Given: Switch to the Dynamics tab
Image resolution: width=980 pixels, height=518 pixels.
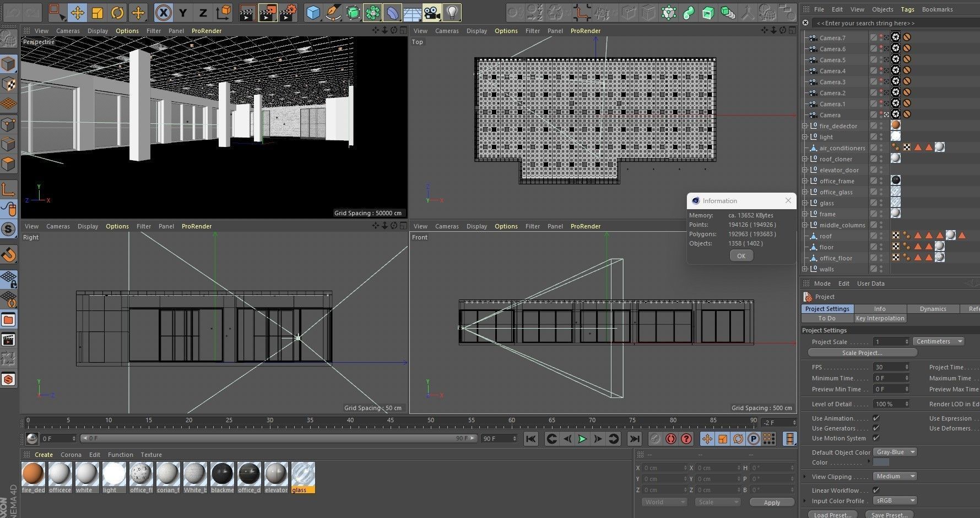Looking at the screenshot, I should (933, 309).
